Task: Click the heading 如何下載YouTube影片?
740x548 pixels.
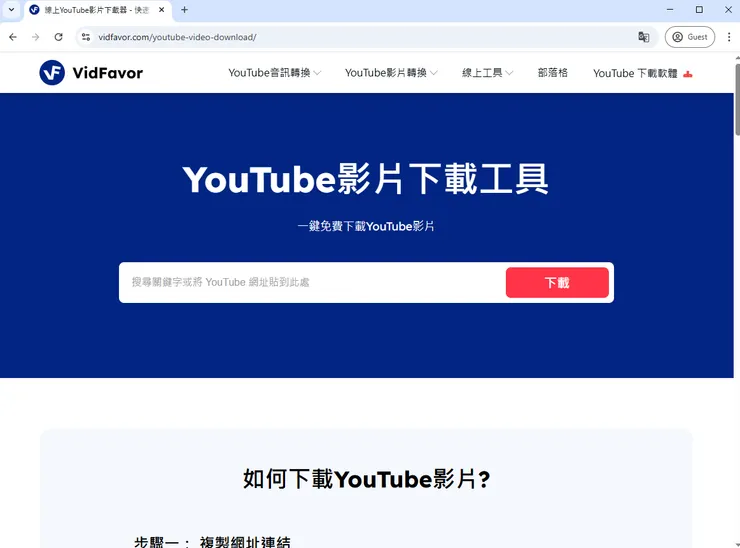Action: (x=367, y=479)
